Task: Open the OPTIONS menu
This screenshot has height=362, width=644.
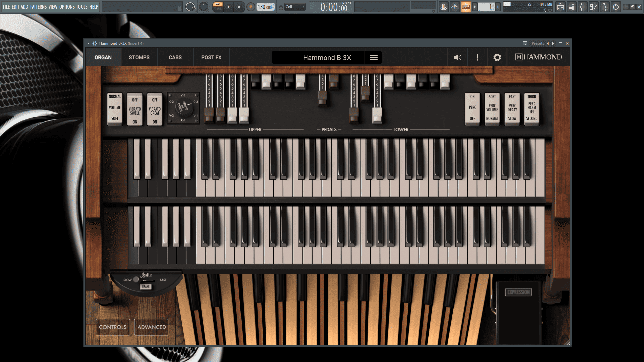Action: pos(67,7)
